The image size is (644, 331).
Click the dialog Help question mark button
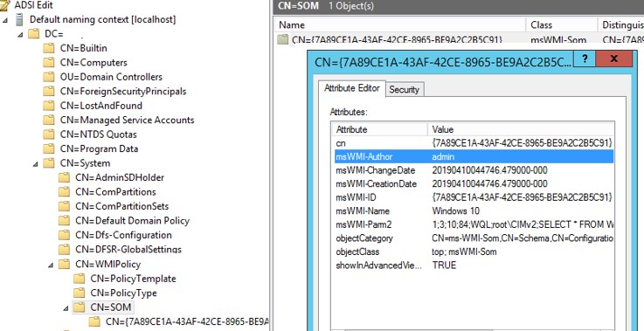tap(585, 59)
